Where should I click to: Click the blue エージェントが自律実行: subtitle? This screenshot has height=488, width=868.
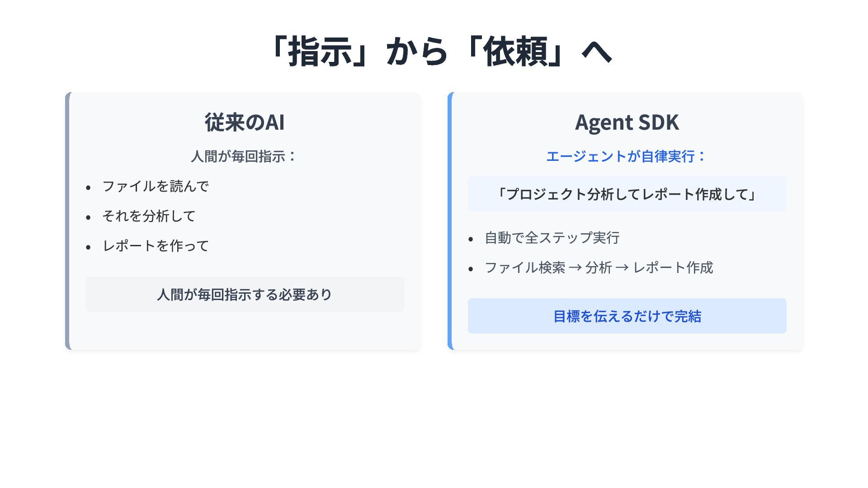(626, 156)
